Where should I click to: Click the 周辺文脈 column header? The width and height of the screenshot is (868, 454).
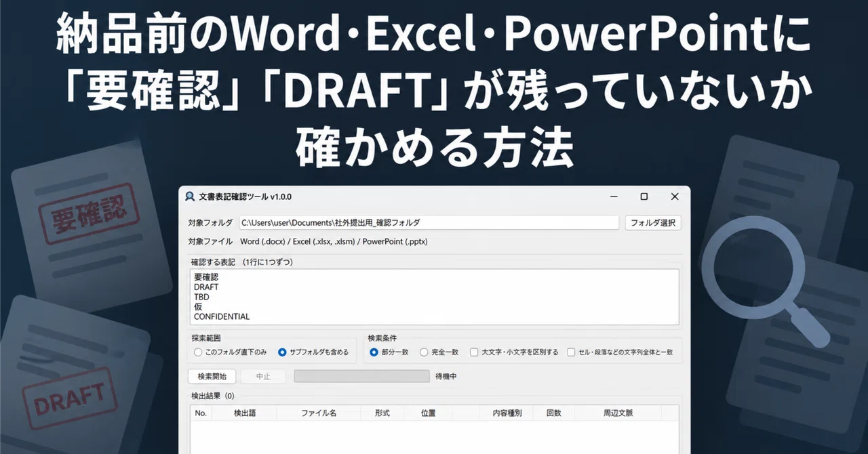pos(618,413)
